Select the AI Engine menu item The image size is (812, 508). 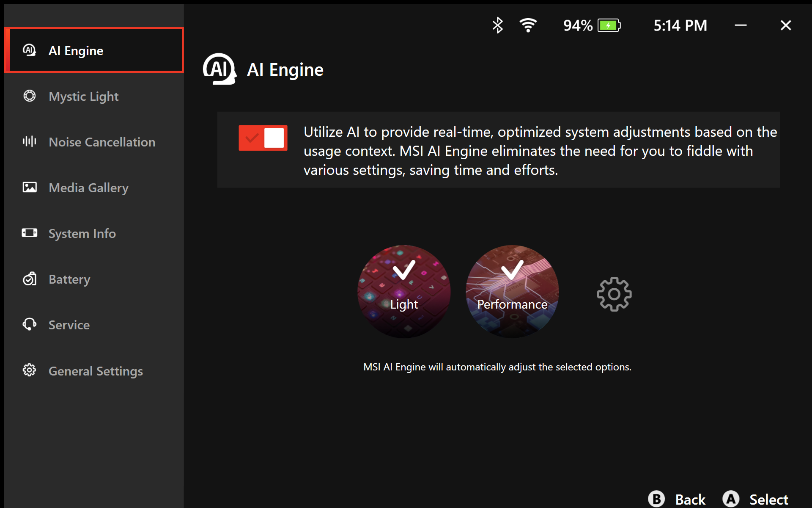click(x=76, y=51)
